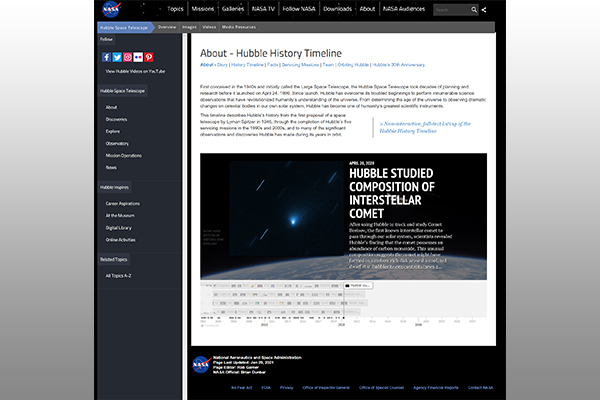
Task: Click the History Timeline sub-navigation link
Action: [247, 65]
